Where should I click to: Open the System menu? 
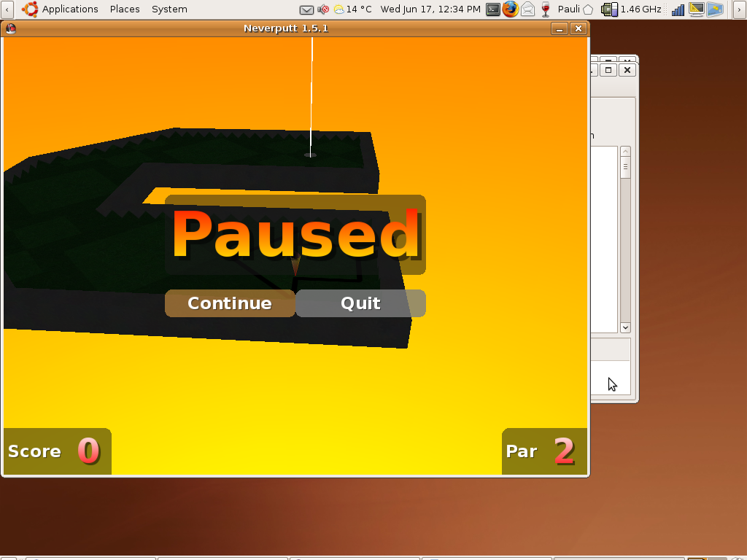click(x=169, y=9)
